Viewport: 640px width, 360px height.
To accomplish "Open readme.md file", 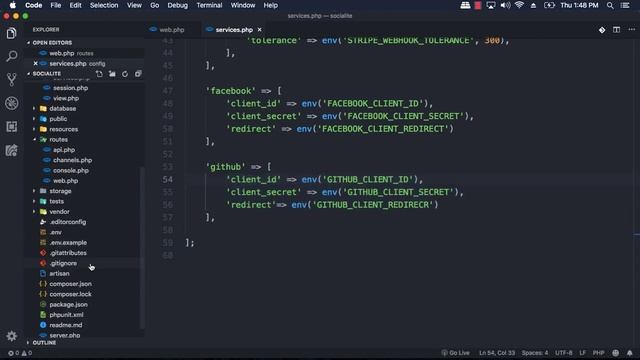I will 66,325.
